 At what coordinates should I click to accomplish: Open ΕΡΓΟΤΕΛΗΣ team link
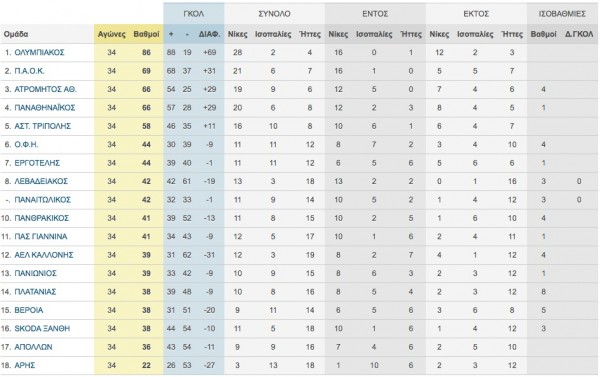37,163
